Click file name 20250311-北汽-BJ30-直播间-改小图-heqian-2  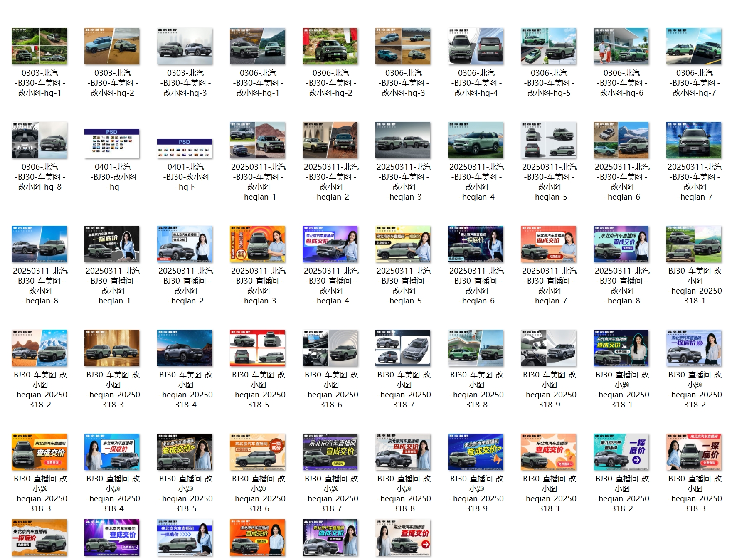(x=186, y=286)
